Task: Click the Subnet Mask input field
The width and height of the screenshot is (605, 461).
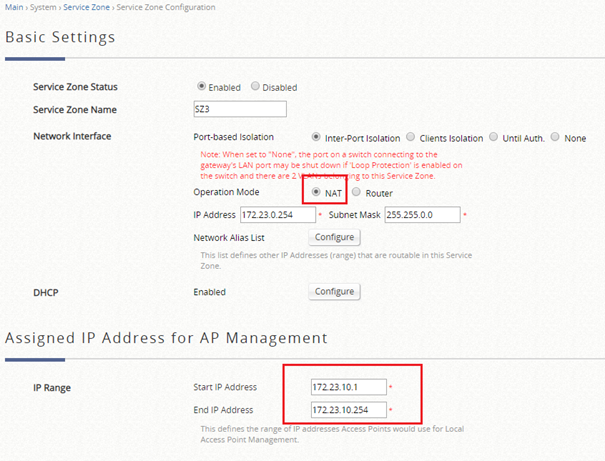Action: tap(420, 215)
